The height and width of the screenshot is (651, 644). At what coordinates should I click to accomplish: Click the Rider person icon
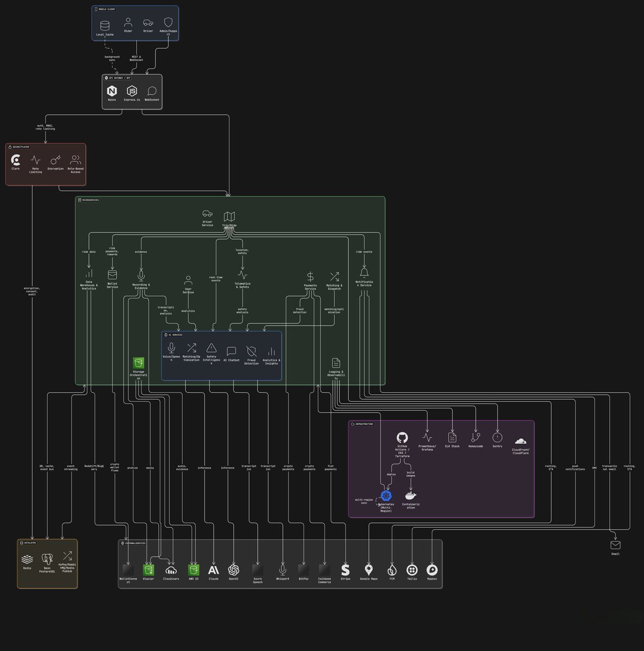point(128,23)
